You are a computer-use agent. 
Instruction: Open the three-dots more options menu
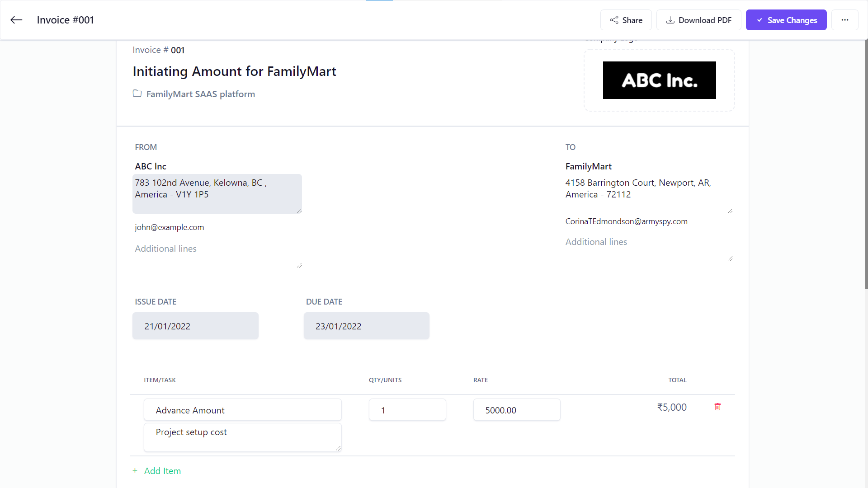click(844, 20)
